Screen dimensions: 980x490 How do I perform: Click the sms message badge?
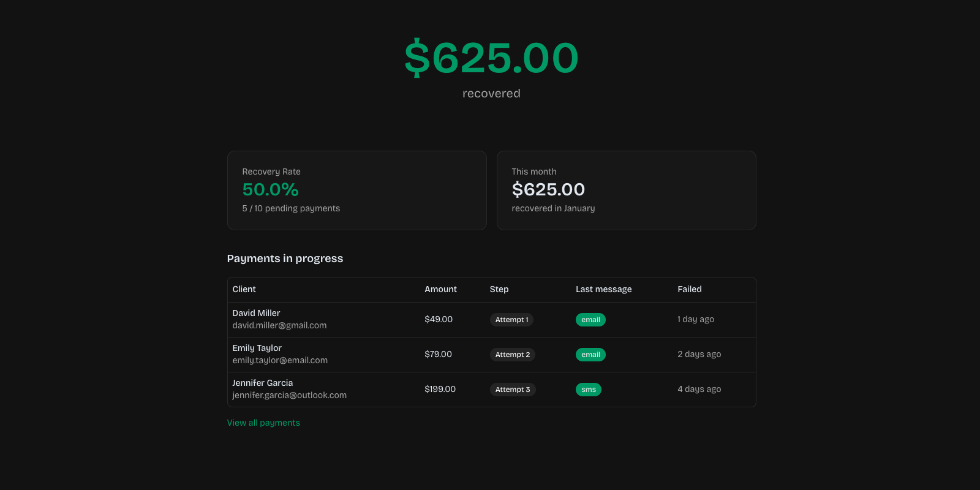click(589, 390)
